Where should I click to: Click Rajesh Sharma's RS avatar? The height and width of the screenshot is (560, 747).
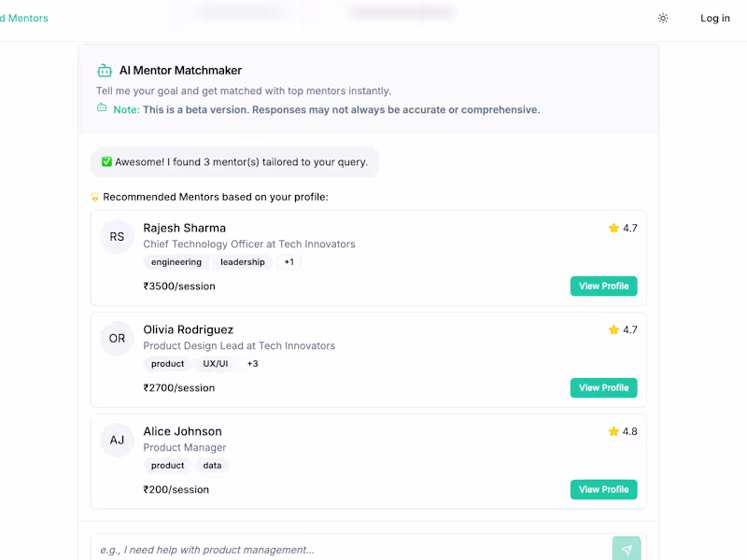pos(117,237)
